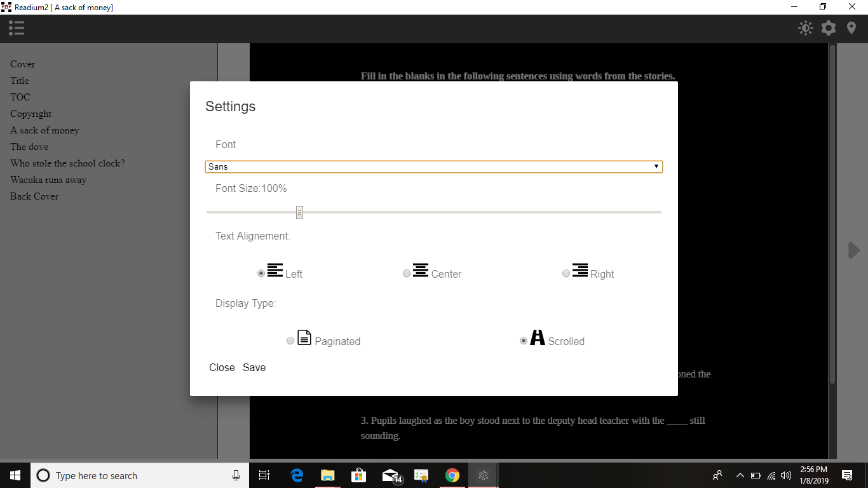This screenshot has height=488, width=868.
Task: Open the volume control tray icon
Action: click(x=786, y=475)
